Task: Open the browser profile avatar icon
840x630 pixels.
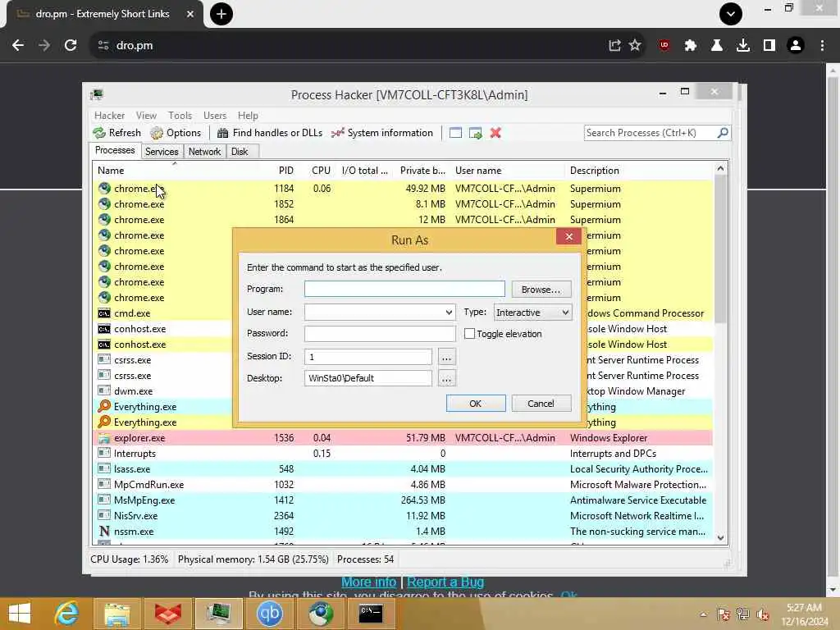Action: [x=796, y=46]
